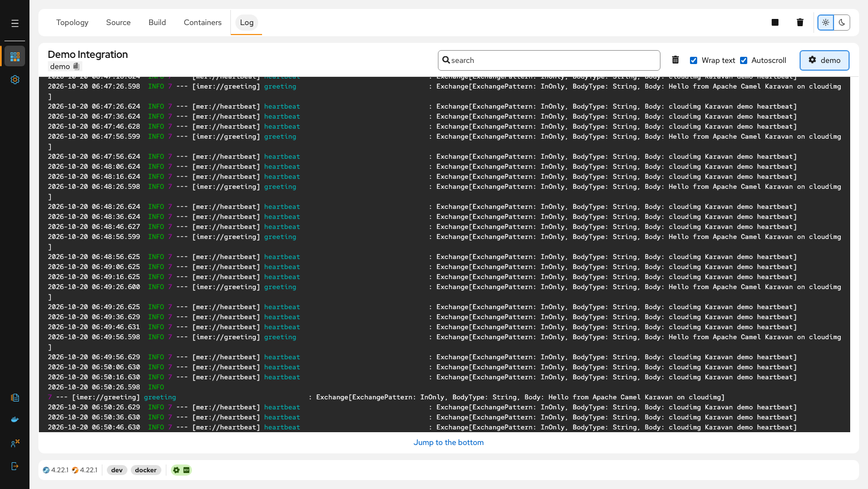
Task: Switch to dark theme with the moon icon
Action: tap(842, 22)
